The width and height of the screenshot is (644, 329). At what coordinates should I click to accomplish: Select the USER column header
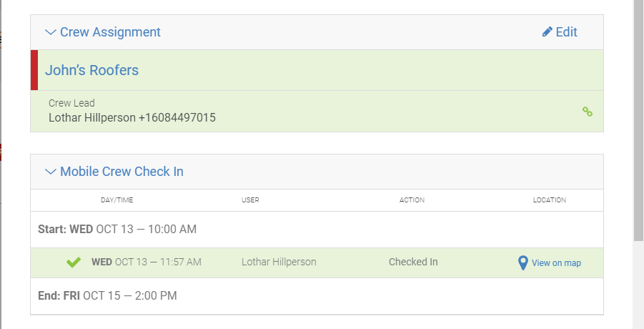click(x=250, y=200)
